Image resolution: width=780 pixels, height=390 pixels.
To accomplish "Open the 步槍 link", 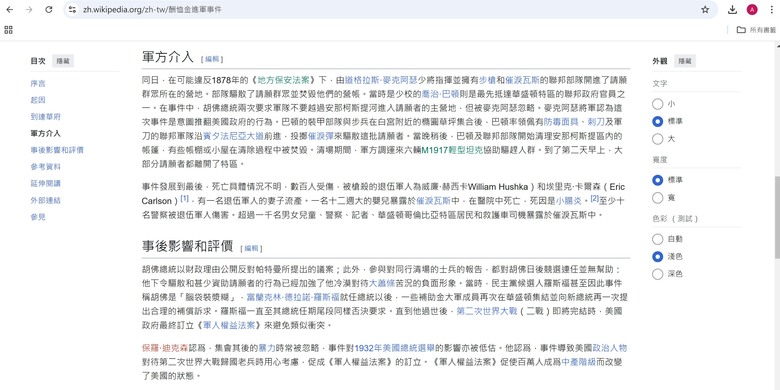I will pos(487,80).
